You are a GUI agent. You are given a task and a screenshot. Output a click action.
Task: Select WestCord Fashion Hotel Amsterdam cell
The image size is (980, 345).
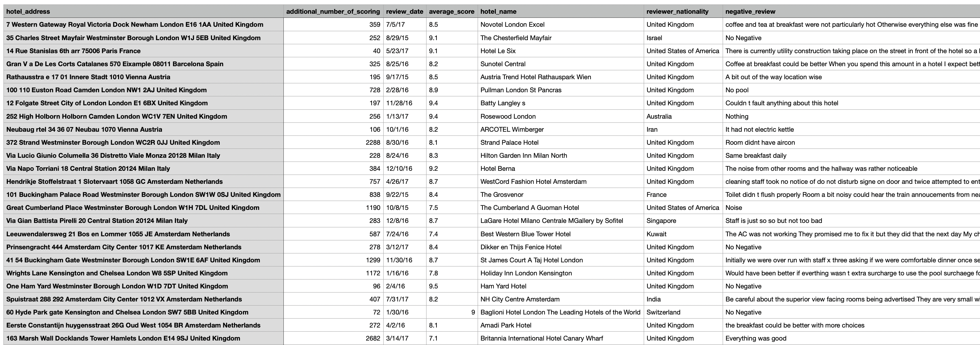click(x=561, y=181)
